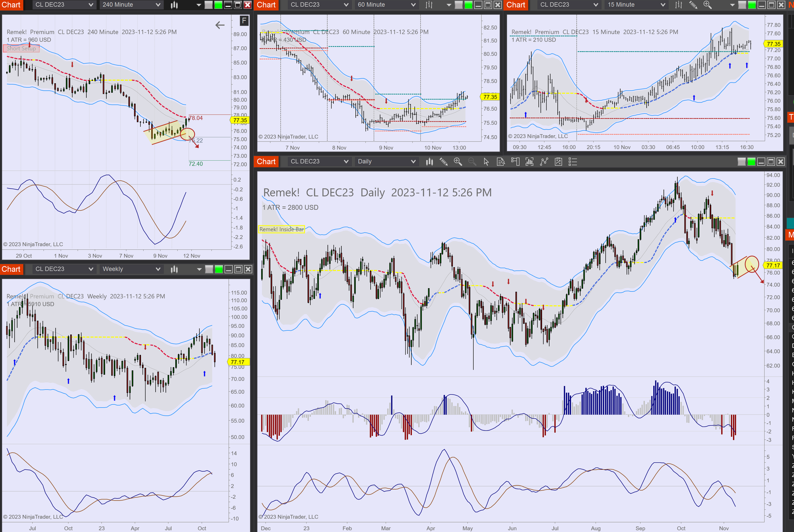Click Chart tab of 60 Minute window

point(266,5)
